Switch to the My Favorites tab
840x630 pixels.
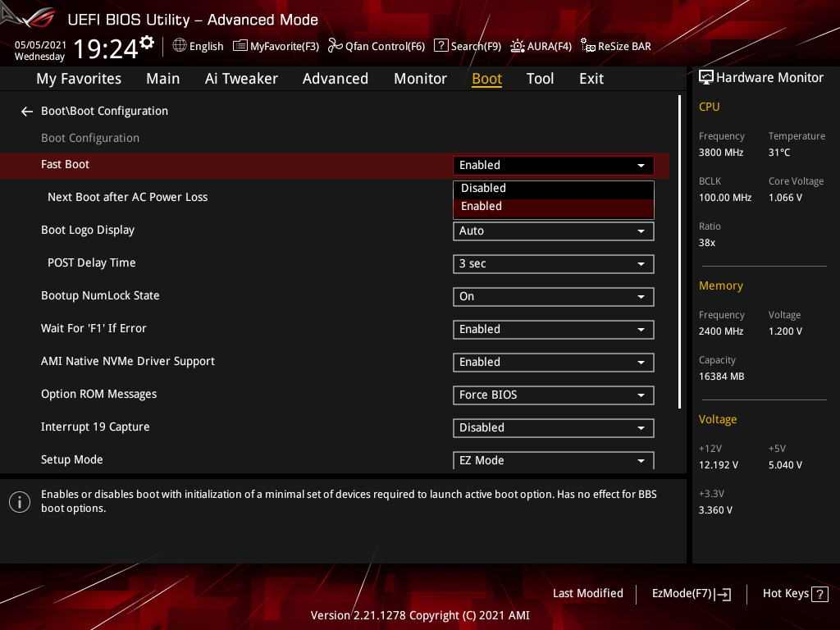pos(79,79)
